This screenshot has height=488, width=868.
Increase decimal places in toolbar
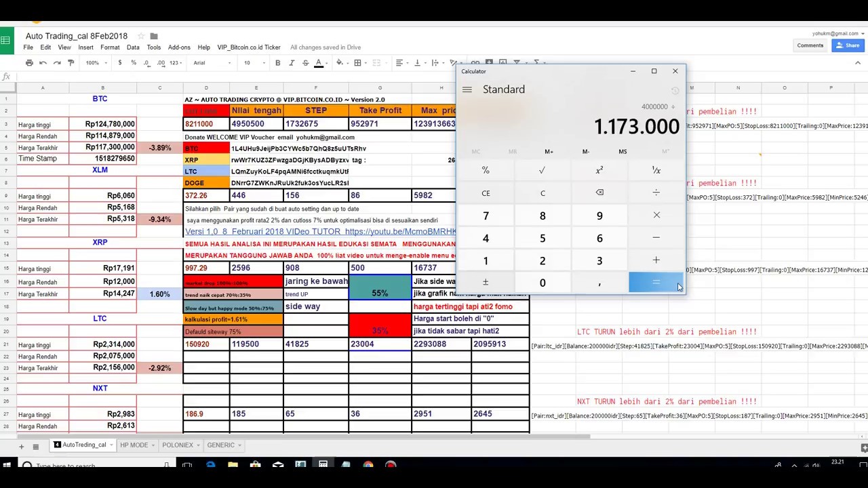tap(161, 63)
